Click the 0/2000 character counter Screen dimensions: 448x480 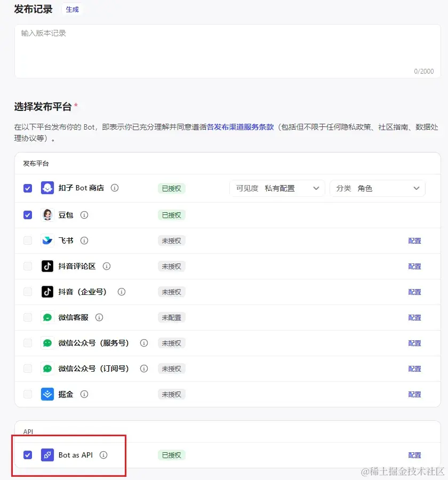[x=424, y=71]
